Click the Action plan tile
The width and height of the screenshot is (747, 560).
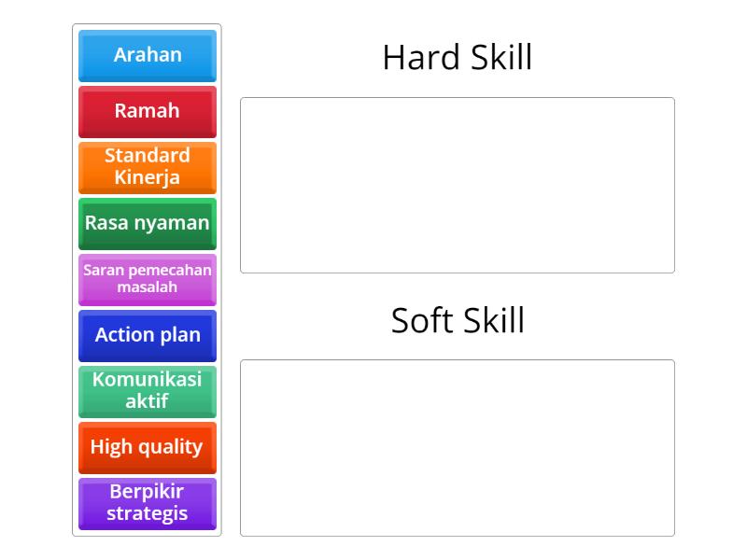(x=147, y=336)
